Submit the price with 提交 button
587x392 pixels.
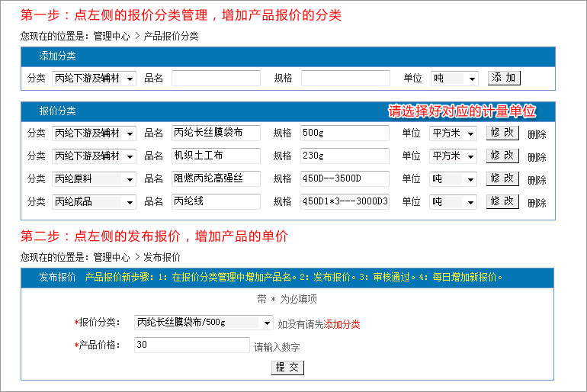287,368
